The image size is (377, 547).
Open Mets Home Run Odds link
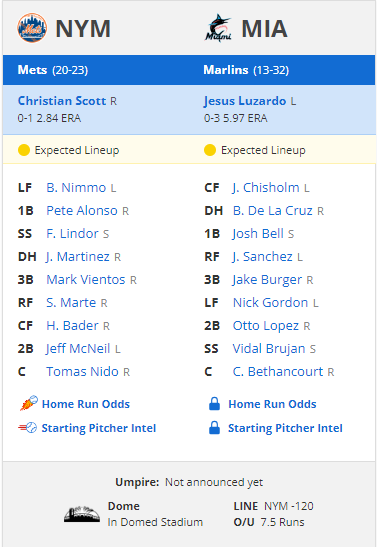tap(86, 404)
